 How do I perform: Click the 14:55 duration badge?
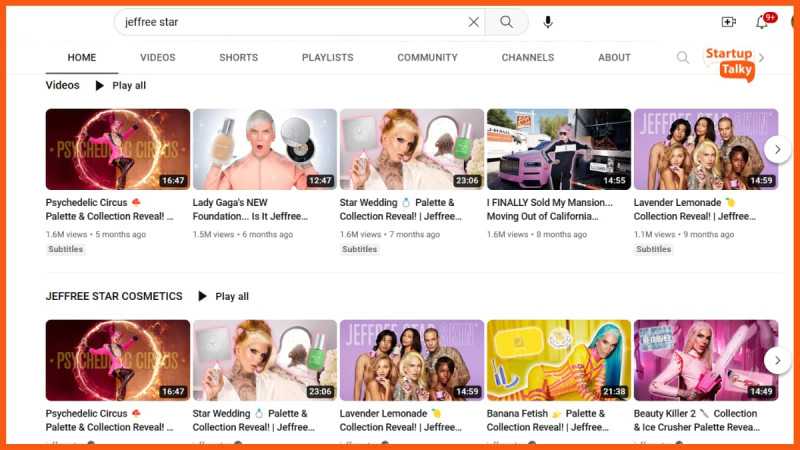tap(614, 181)
